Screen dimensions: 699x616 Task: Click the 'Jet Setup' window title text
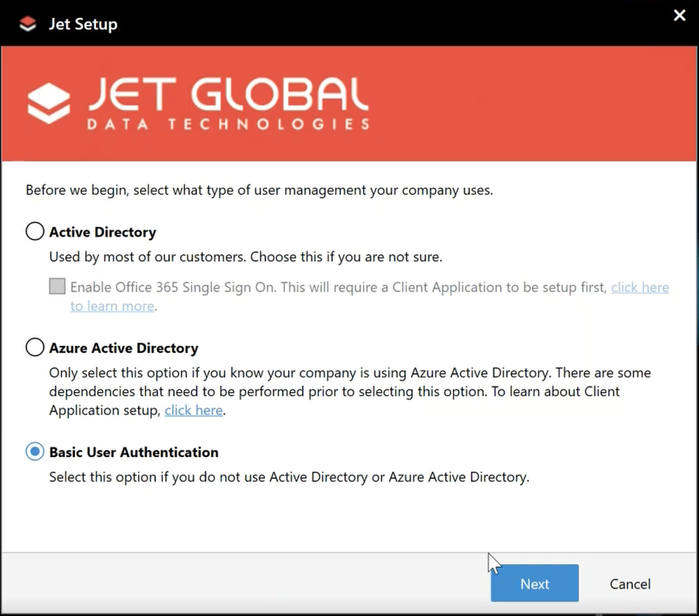click(83, 24)
